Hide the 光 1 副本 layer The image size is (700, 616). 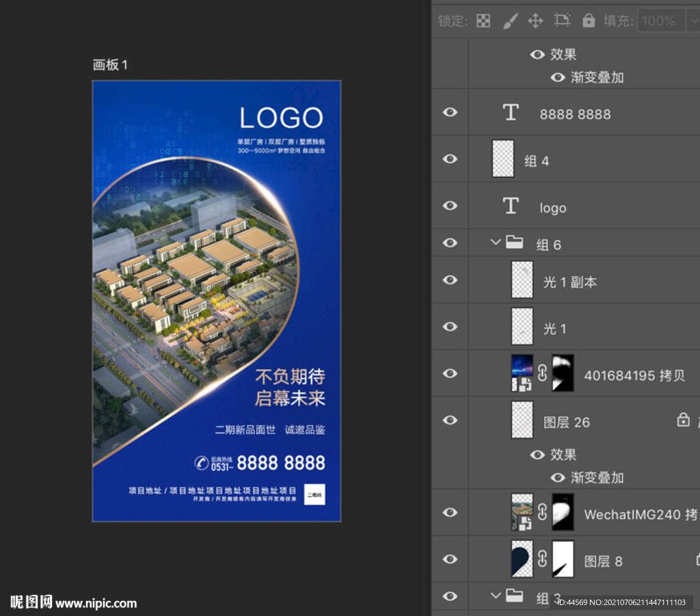(x=450, y=280)
